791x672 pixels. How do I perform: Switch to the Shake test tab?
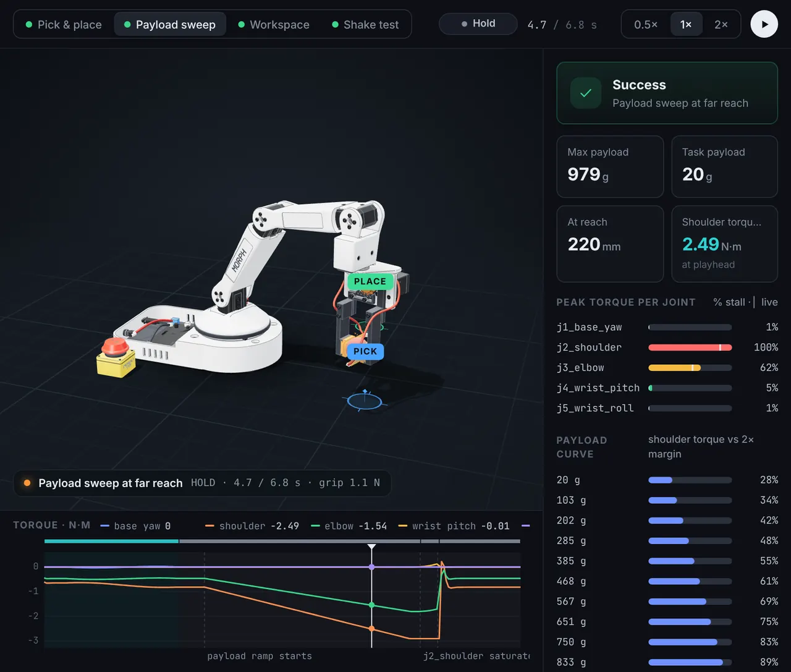coord(365,25)
